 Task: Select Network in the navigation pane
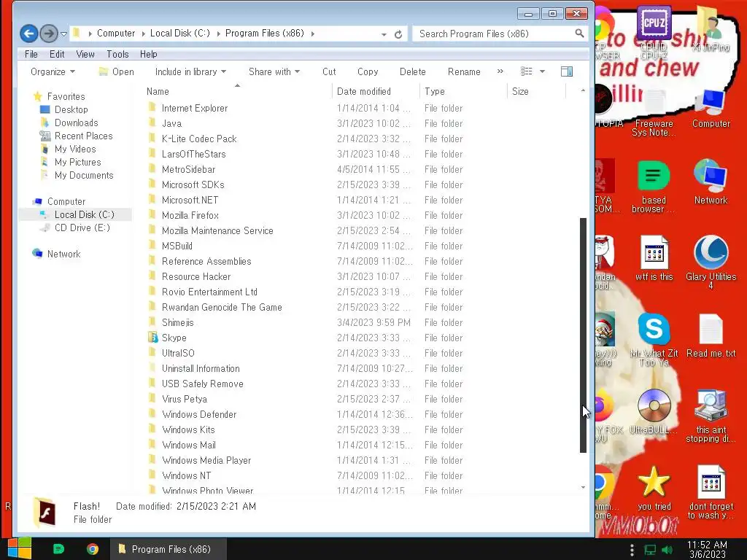(x=63, y=254)
